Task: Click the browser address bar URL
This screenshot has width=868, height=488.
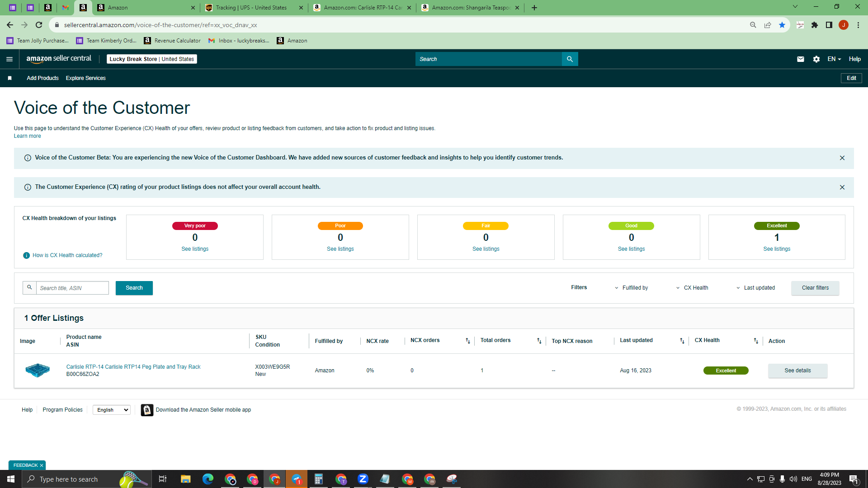Action: (x=160, y=25)
